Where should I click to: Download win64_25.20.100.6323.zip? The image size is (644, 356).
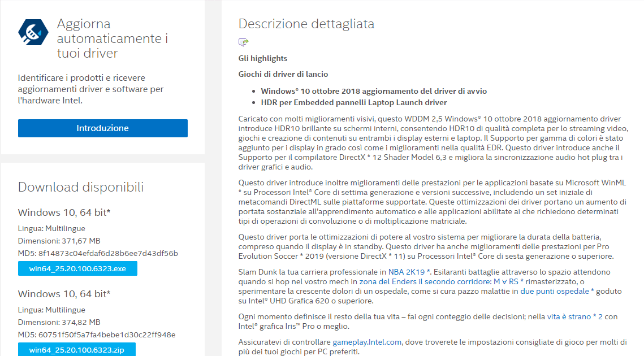tap(76, 350)
